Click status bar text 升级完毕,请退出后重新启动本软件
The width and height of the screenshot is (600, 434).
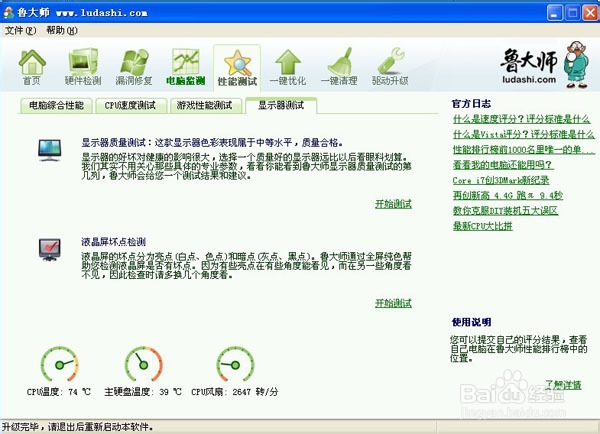[78, 427]
